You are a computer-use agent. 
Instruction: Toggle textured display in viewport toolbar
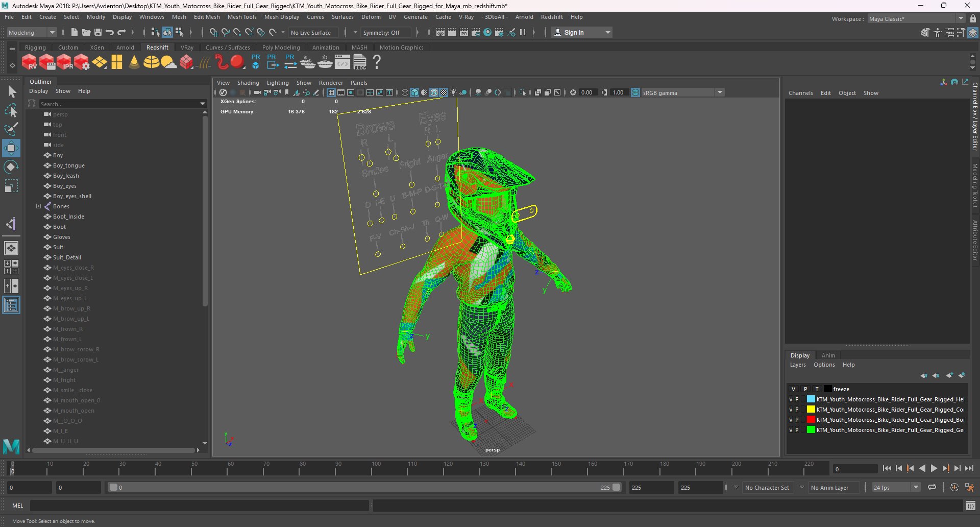pyautogui.click(x=444, y=92)
